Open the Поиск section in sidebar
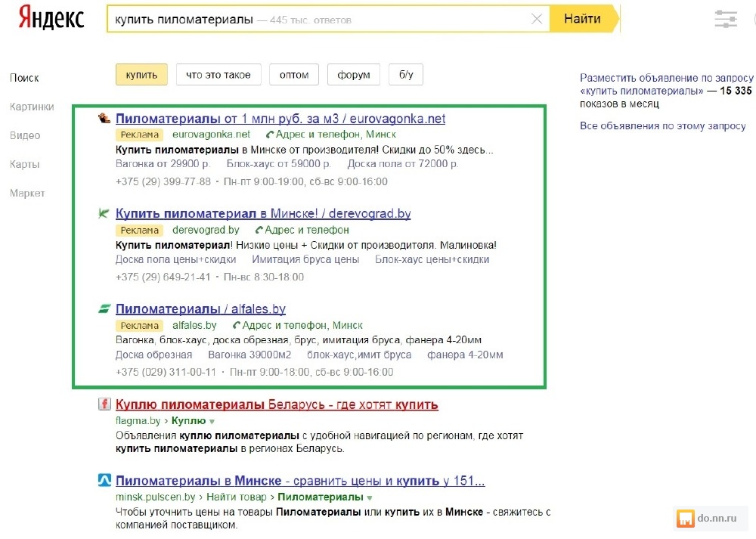Screen dimensions: 756x539 24,78
